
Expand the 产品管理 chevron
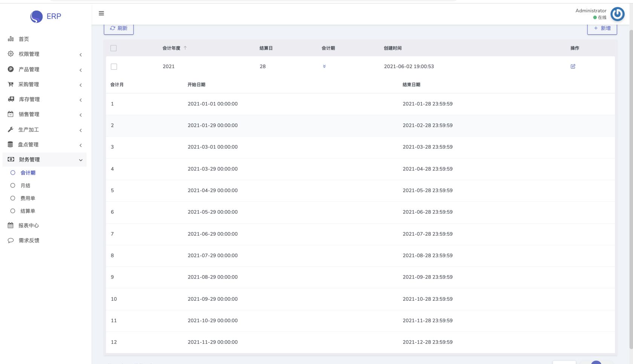click(81, 70)
